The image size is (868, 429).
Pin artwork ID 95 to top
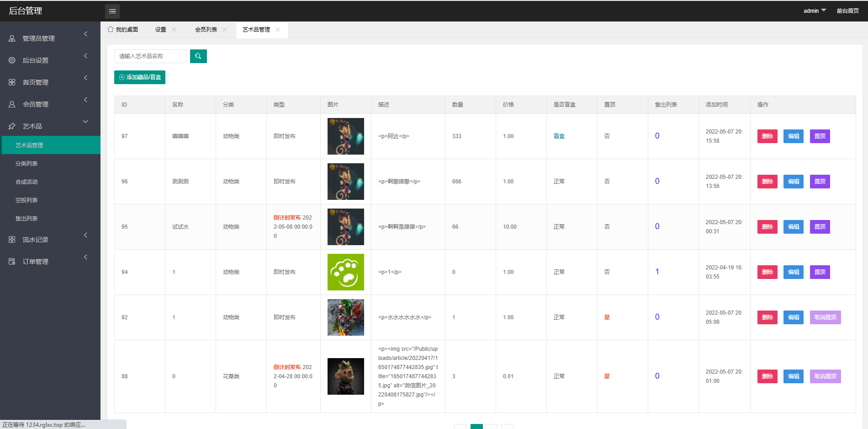(x=820, y=227)
